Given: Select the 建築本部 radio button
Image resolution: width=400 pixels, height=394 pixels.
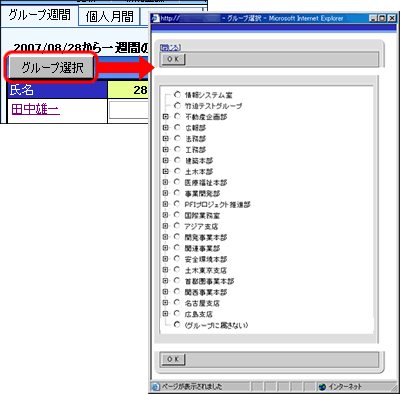Looking at the screenshot, I should click(177, 160).
